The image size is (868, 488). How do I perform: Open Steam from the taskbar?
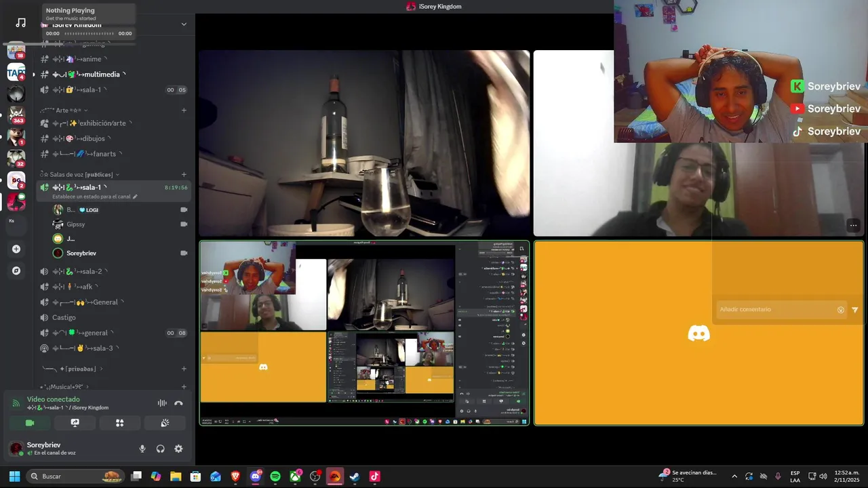tap(355, 476)
